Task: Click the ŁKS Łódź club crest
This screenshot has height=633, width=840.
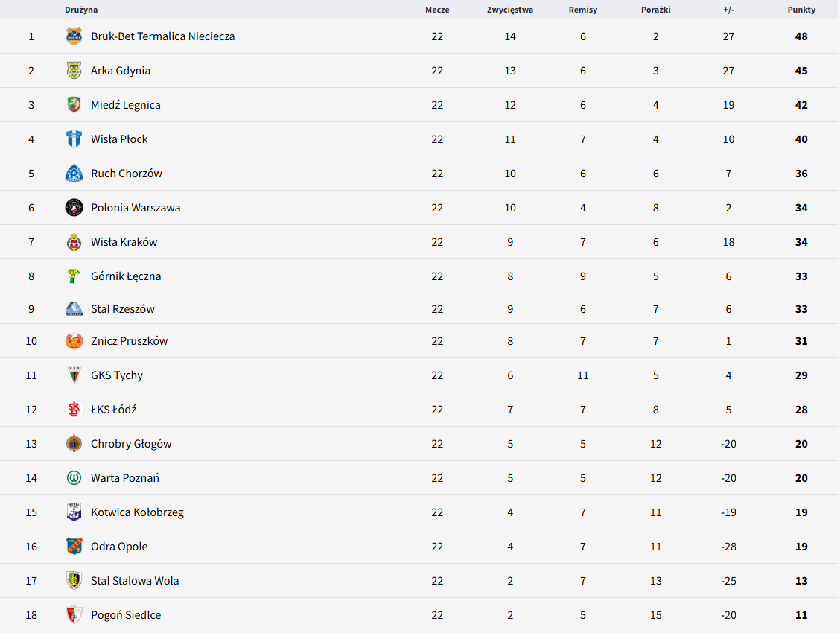Action: pyautogui.click(x=74, y=410)
